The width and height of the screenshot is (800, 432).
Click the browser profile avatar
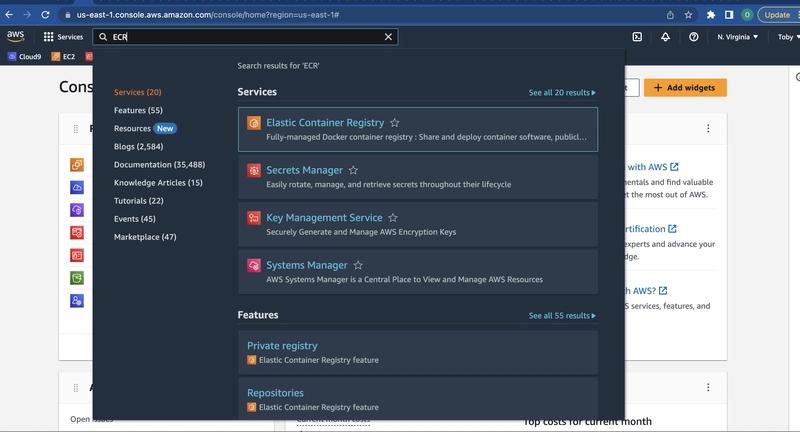tap(747, 15)
